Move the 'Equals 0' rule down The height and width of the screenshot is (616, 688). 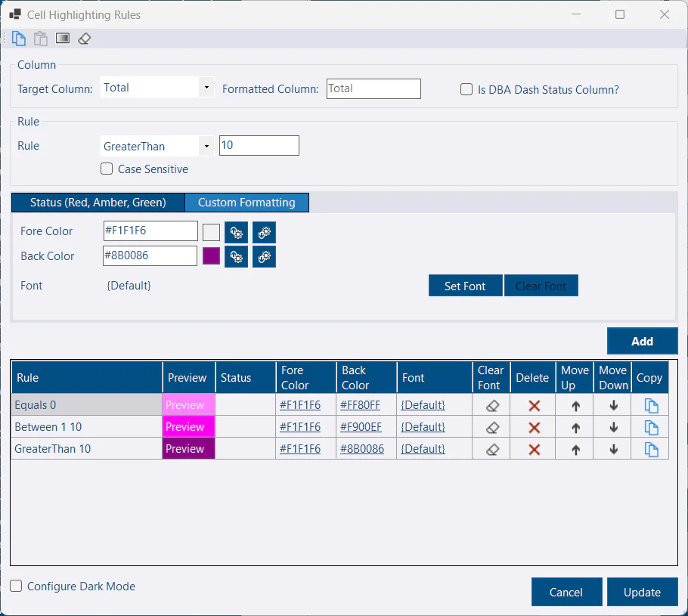(613, 406)
